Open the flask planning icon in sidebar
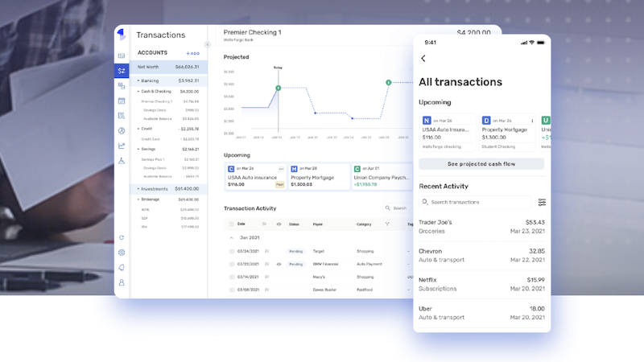The height and width of the screenshot is (362, 644). pos(122,160)
